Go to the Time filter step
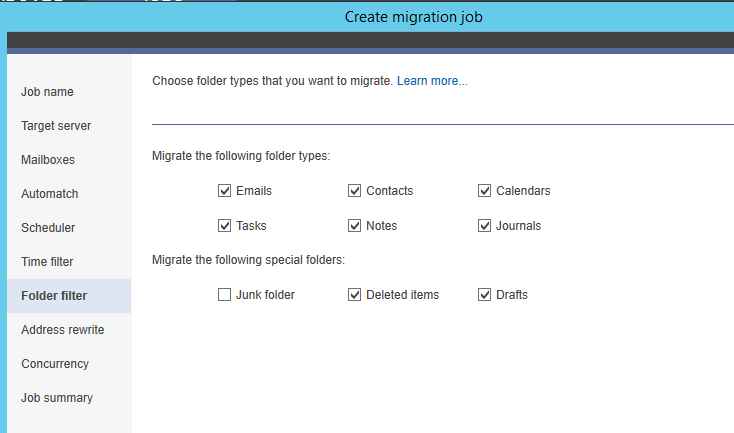The width and height of the screenshot is (734, 433). [47, 262]
